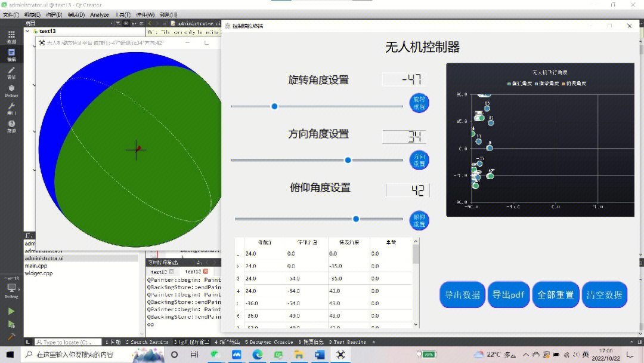Open the Search Results output pane

(149, 342)
